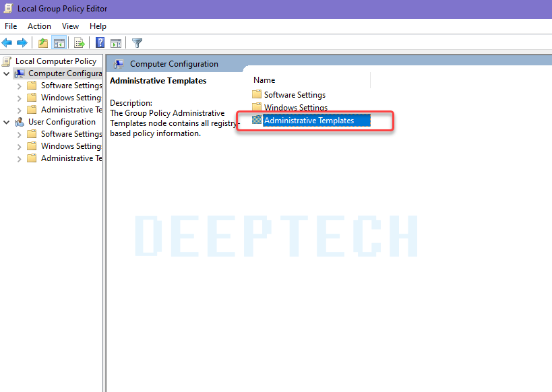Go up one level with folder icon
The width and height of the screenshot is (552, 392).
click(x=43, y=43)
